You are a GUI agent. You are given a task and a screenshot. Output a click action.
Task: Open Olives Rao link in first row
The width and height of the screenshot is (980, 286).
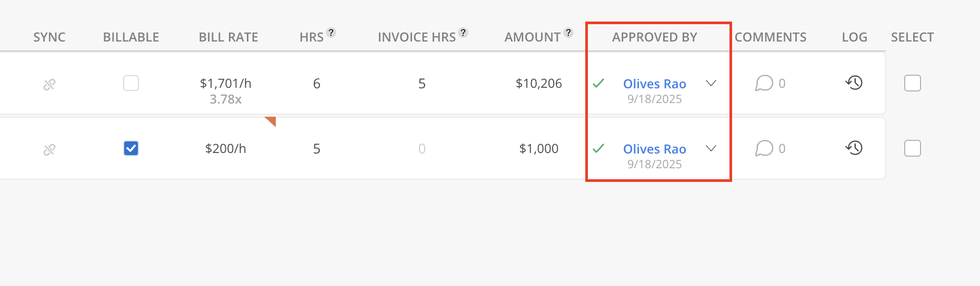click(x=654, y=84)
